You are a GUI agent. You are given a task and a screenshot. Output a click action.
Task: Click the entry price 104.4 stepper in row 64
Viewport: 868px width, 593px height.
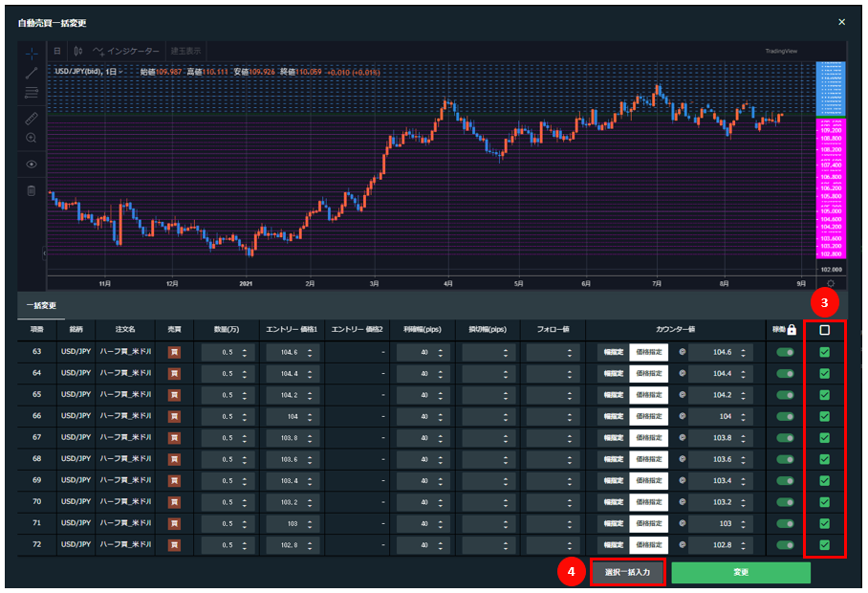(x=310, y=374)
